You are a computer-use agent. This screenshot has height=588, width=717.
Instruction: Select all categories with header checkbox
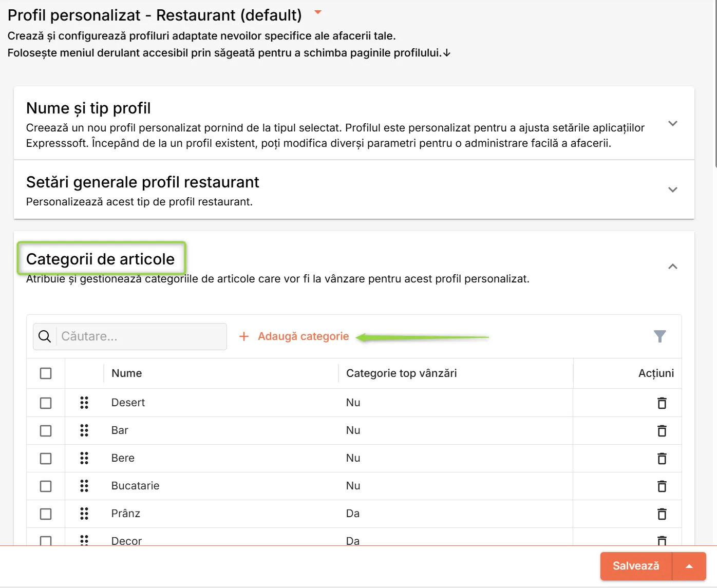(x=46, y=373)
